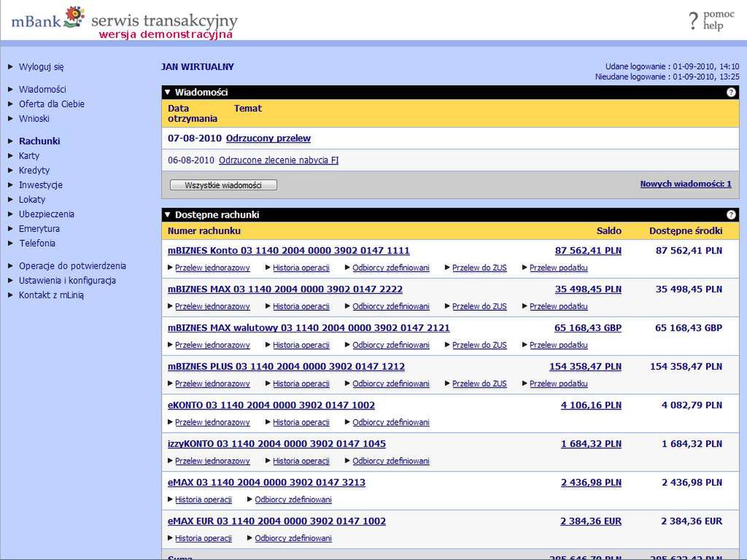Open Oferta dla Ciebie menu item
The image size is (747, 560).
52,104
